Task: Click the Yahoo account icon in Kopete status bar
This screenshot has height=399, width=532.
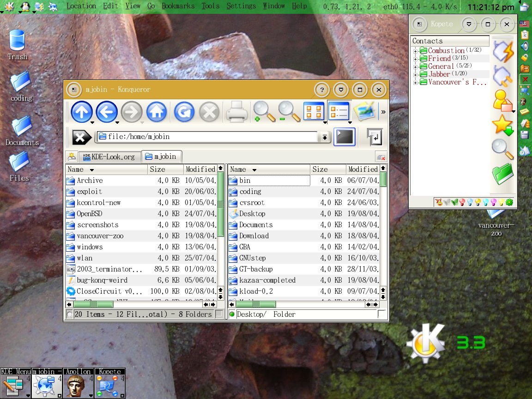Action: pyautogui.click(x=439, y=202)
